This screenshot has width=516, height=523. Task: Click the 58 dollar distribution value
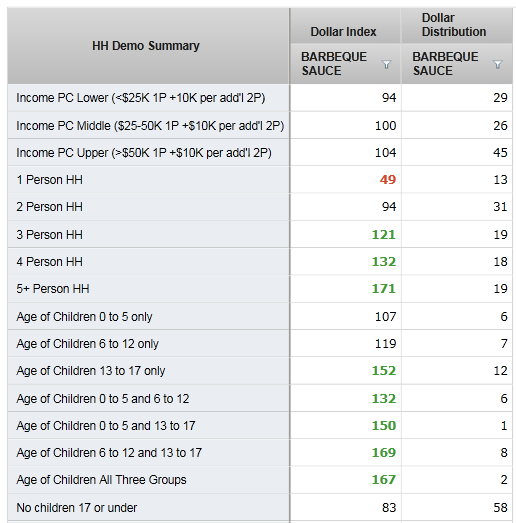pos(500,508)
